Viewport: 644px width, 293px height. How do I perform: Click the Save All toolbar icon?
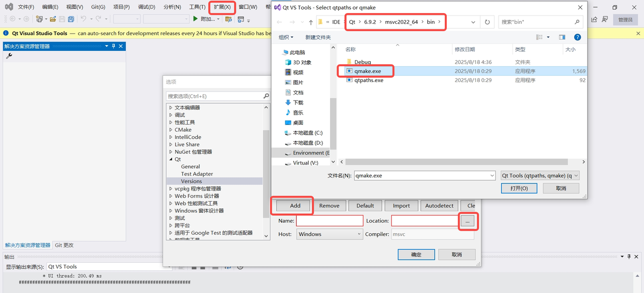pos(71,19)
